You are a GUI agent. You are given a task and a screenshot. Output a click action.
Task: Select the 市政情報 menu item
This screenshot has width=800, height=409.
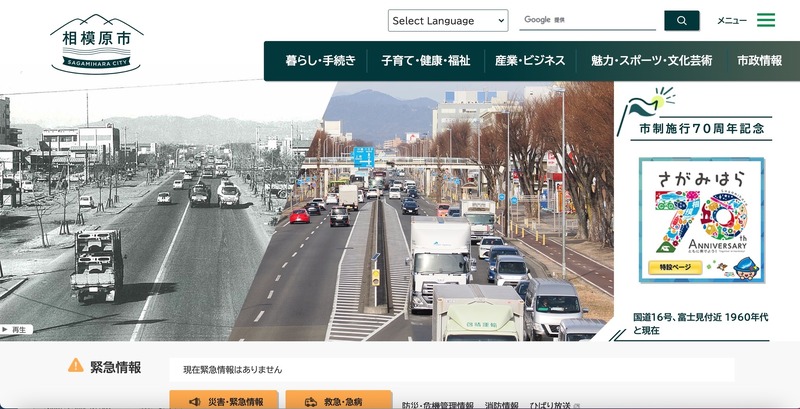coord(759,61)
